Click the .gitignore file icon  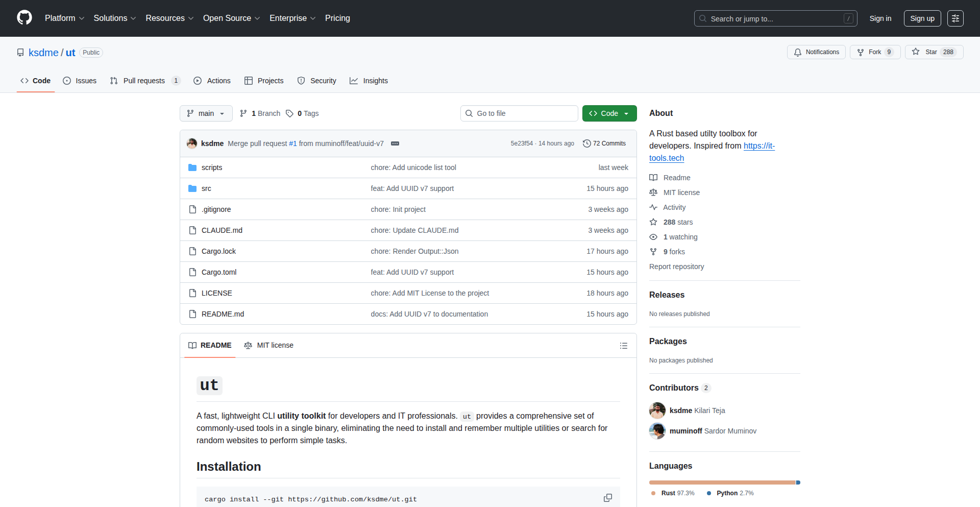[192, 209]
